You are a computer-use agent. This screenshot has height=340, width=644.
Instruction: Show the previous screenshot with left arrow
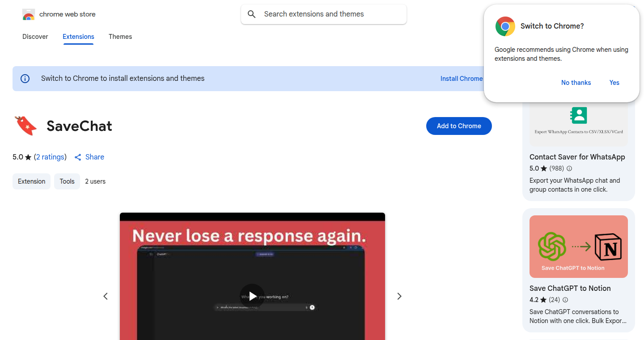106,296
